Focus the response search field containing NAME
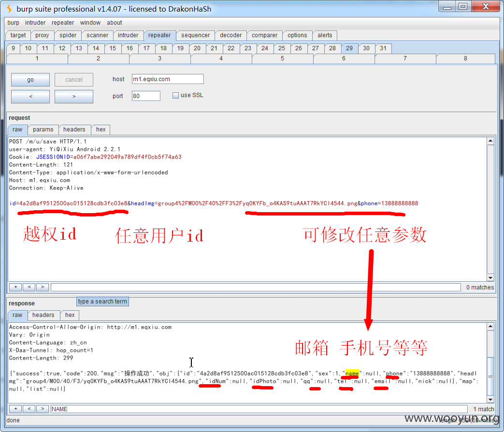 click(259, 409)
